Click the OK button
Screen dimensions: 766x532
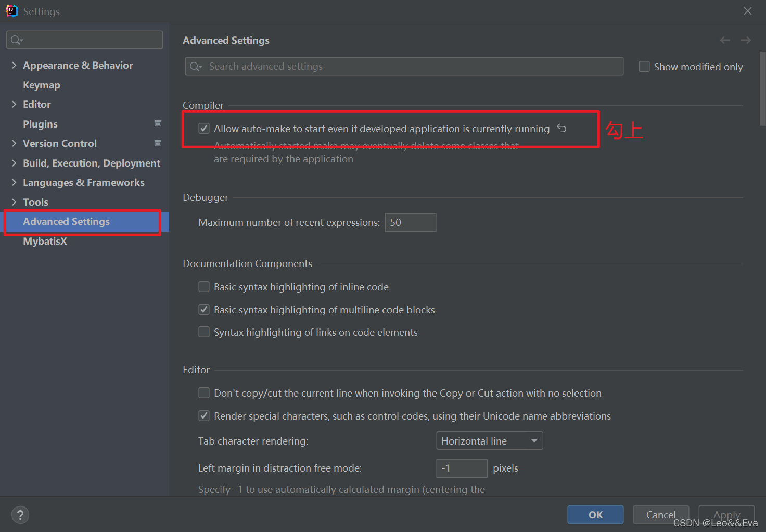click(x=595, y=515)
